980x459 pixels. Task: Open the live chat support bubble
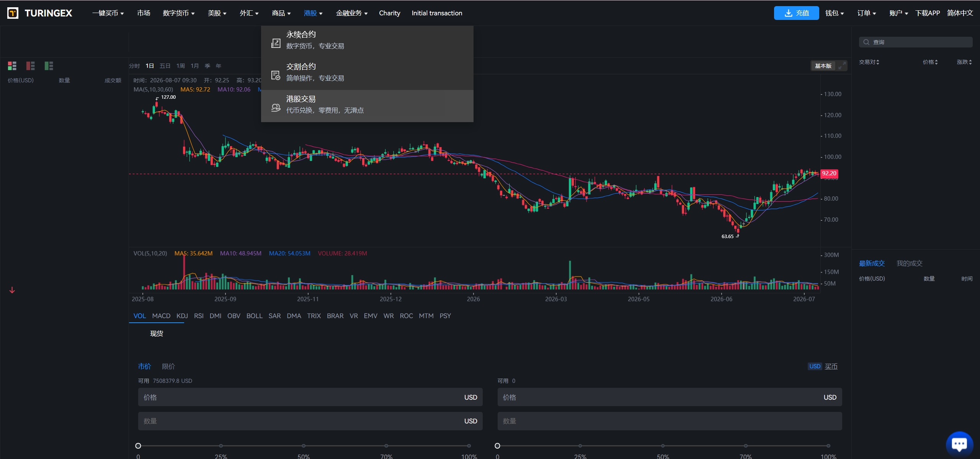point(959,444)
